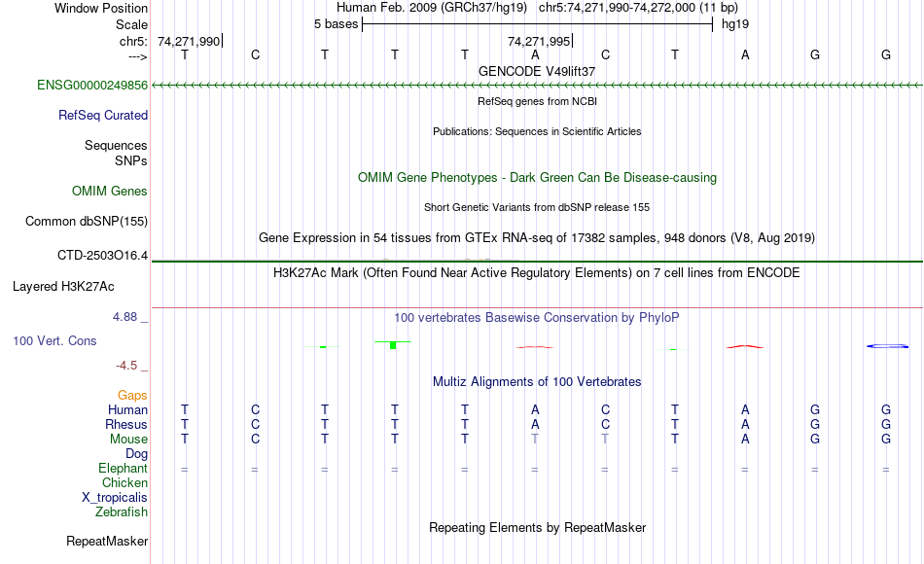This screenshot has width=924, height=564.
Task: Select the chr5: ruler label
Action: (134, 41)
